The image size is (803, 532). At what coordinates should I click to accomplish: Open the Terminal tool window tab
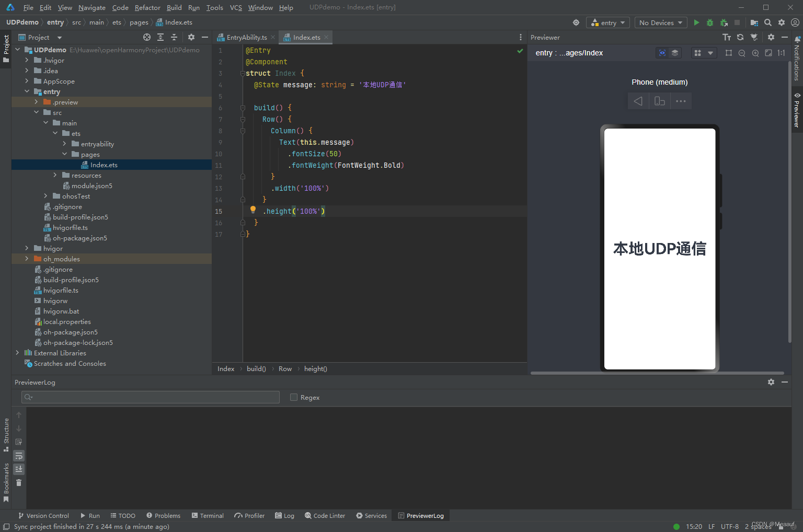pos(208,515)
